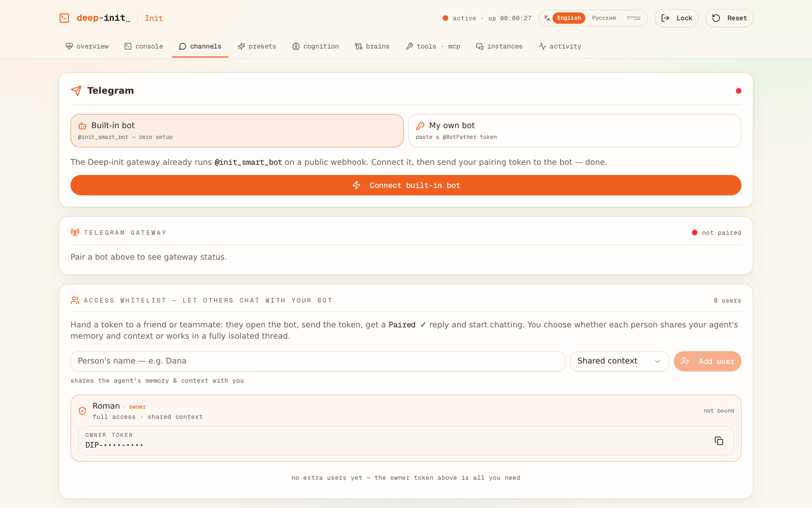Switch language to Hebrew
Viewport: 812px width, 508px height.
coord(633,18)
